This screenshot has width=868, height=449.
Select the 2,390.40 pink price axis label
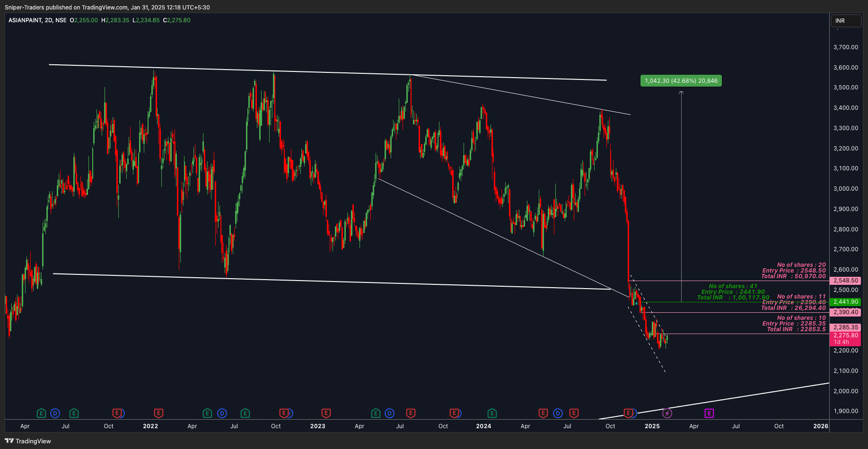coord(846,312)
